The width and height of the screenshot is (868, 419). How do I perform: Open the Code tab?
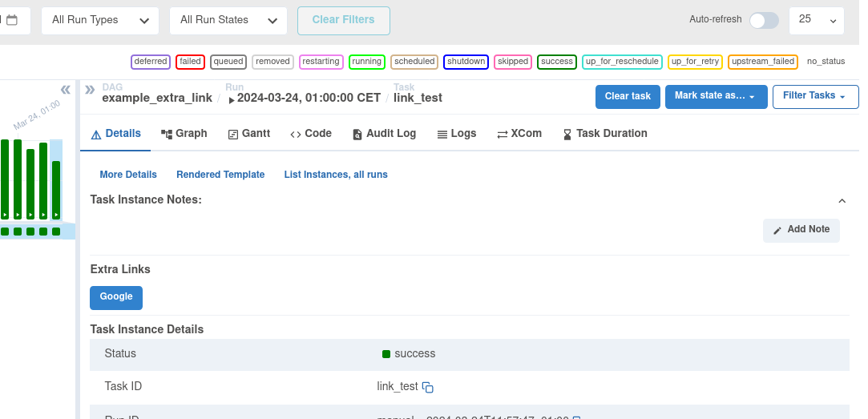coord(310,134)
